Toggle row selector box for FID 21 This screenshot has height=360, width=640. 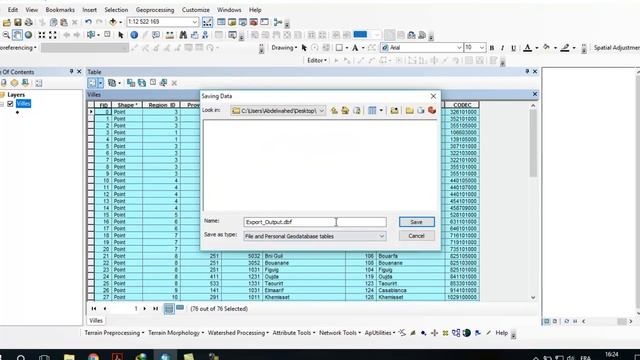pyautogui.click(x=91, y=256)
